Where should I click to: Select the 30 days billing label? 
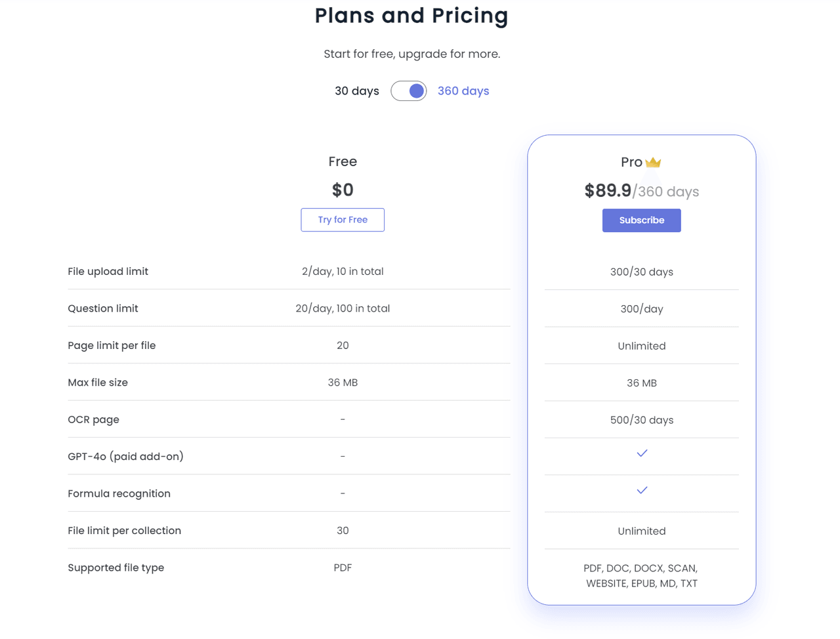[x=357, y=91]
